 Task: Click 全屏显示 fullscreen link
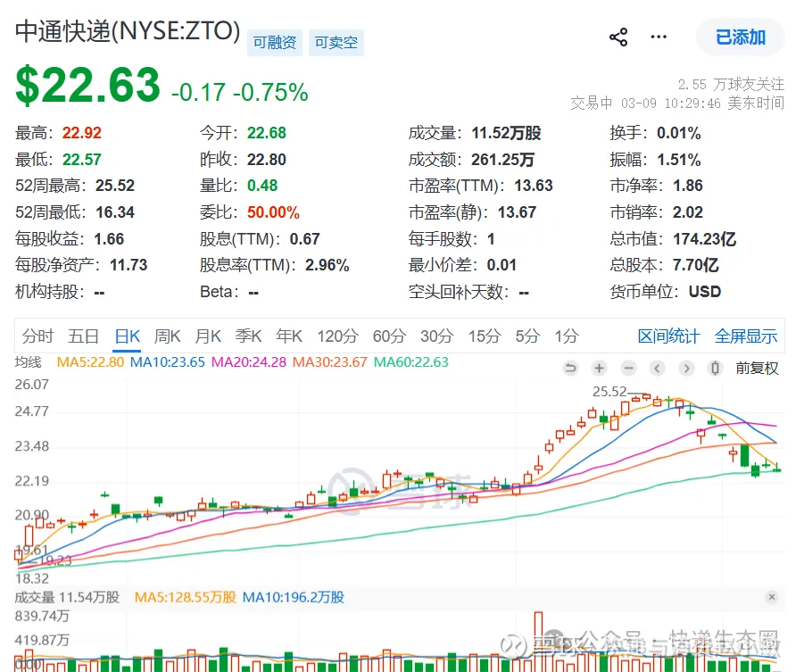pos(746,336)
